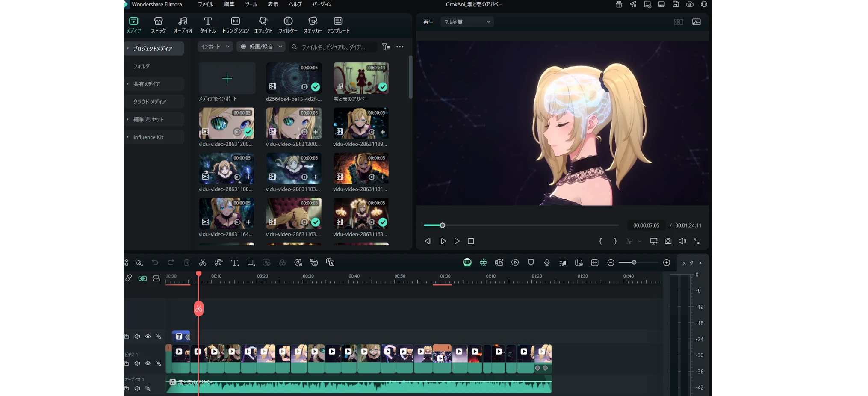This screenshot has width=868, height=396.
Task: Click the save icon in title bar
Action: (x=676, y=4)
